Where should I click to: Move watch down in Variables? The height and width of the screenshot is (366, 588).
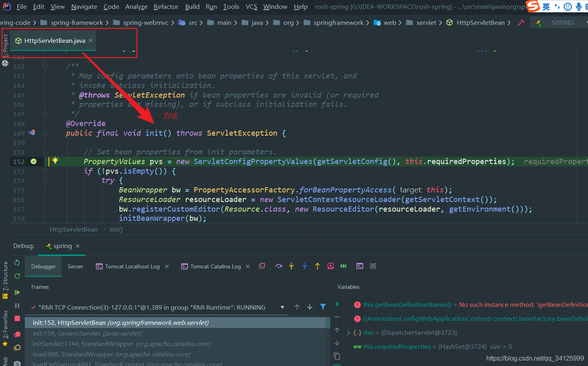pos(337,343)
